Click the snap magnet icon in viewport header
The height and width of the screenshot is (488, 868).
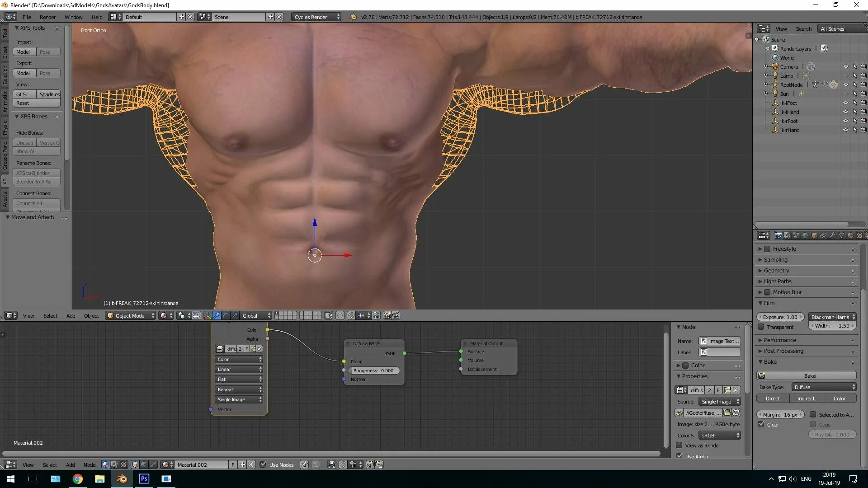click(x=351, y=315)
